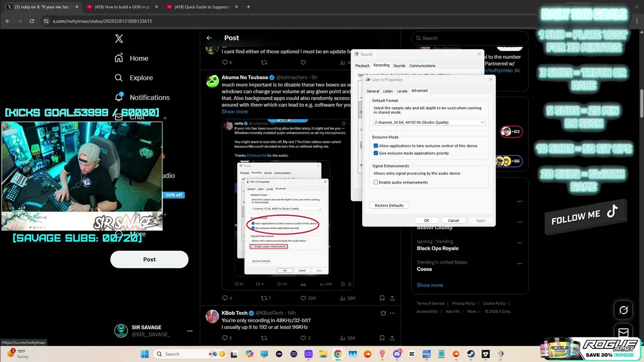This screenshot has width=644, height=362.
Task: Uncheck Give exclusive mode applications priority
Action: click(376, 153)
